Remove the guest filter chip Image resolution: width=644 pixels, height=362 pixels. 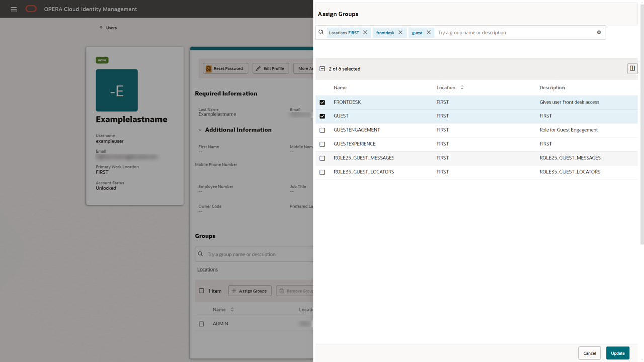[428, 32]
